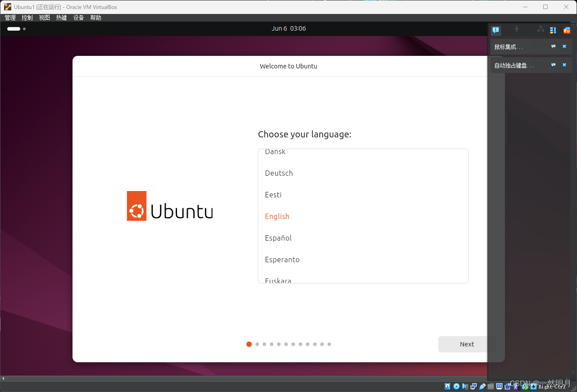
Task: Dismiss the 自动独占键盘 notification with its X
Action: point(564,65)
